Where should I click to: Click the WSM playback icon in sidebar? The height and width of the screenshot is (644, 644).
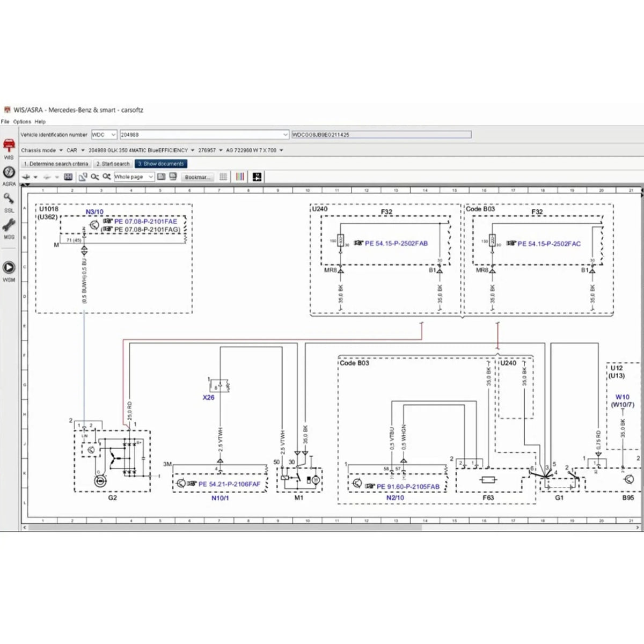9,268
